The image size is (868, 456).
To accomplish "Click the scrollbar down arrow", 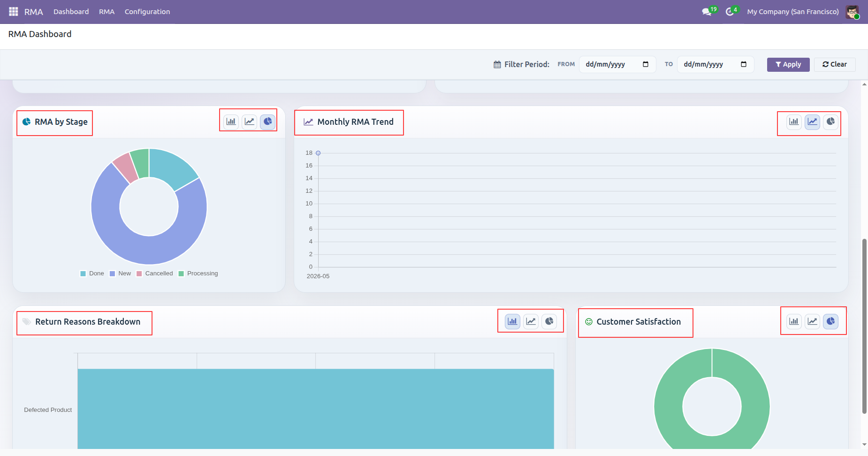I will coord(864,444).
